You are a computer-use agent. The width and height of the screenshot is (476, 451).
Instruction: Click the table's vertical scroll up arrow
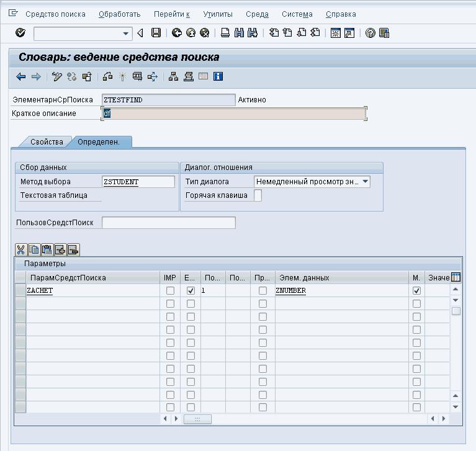[x=456, y=289]
